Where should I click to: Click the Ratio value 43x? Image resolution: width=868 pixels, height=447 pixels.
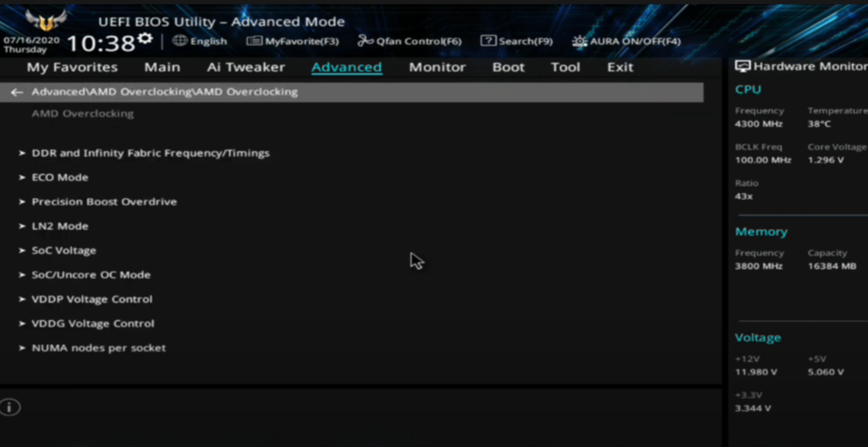tap(744, 196)
